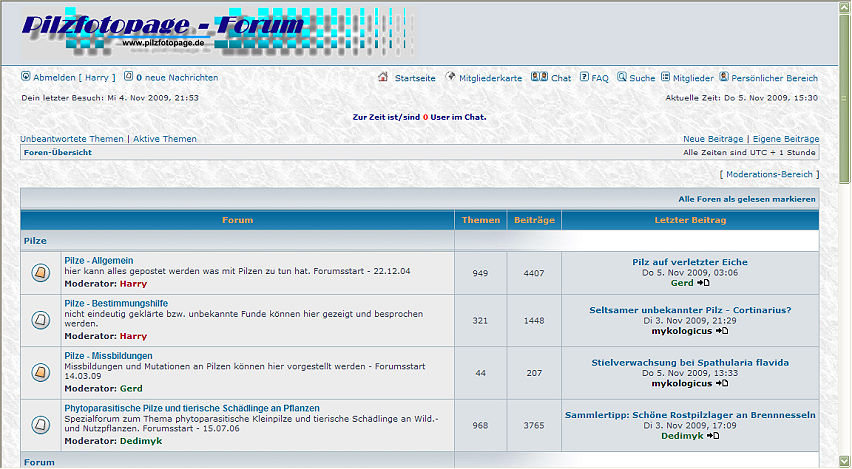Click the Beiträge column header

[x=534, y=220]
